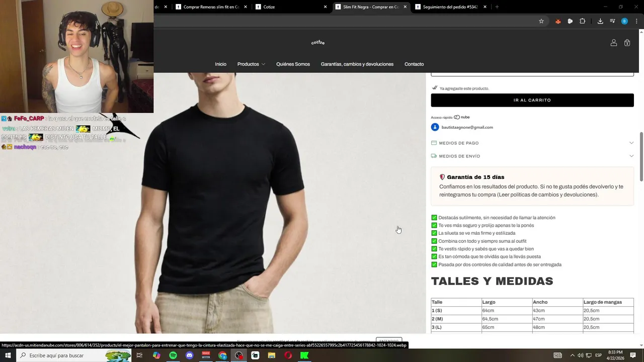Click the 47cm ancho value
Image resolution: width=644 pixels, height=362 pixels.
pyautogui.click(x=539, y=319)
